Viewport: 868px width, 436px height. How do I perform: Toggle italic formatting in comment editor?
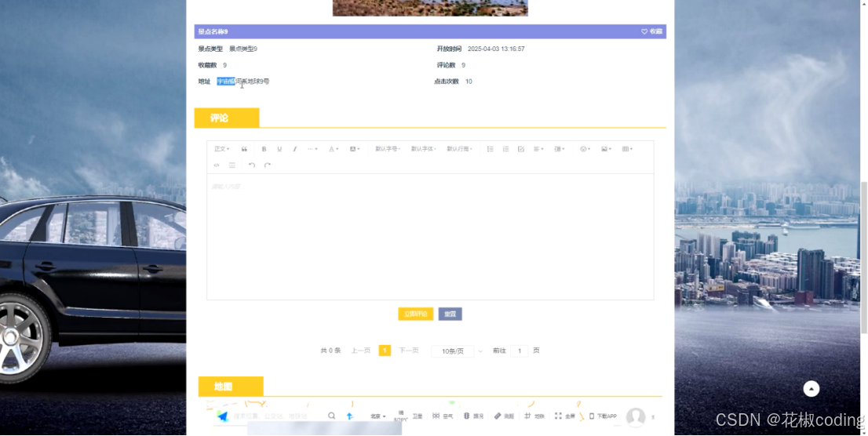point(294,150)
